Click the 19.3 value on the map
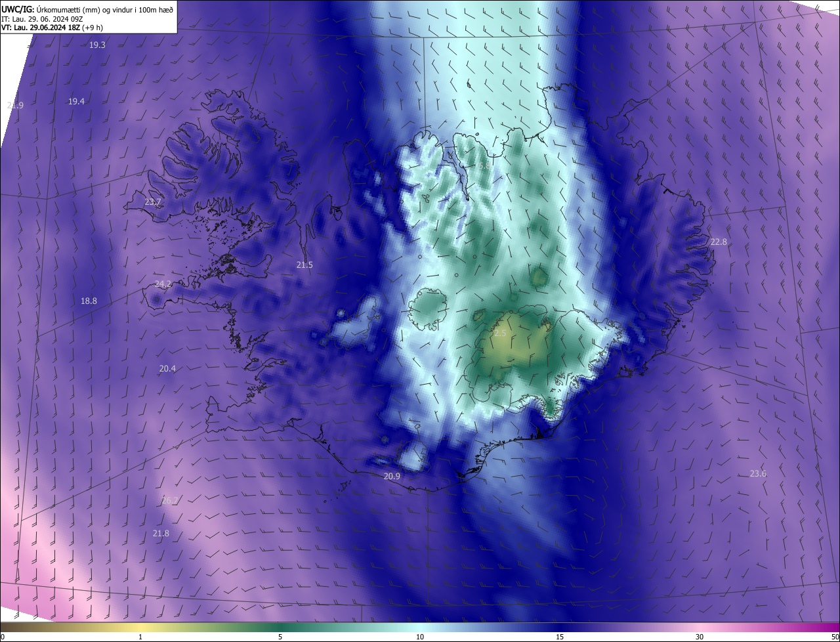 pyautogui.click(x=98, y=45)
